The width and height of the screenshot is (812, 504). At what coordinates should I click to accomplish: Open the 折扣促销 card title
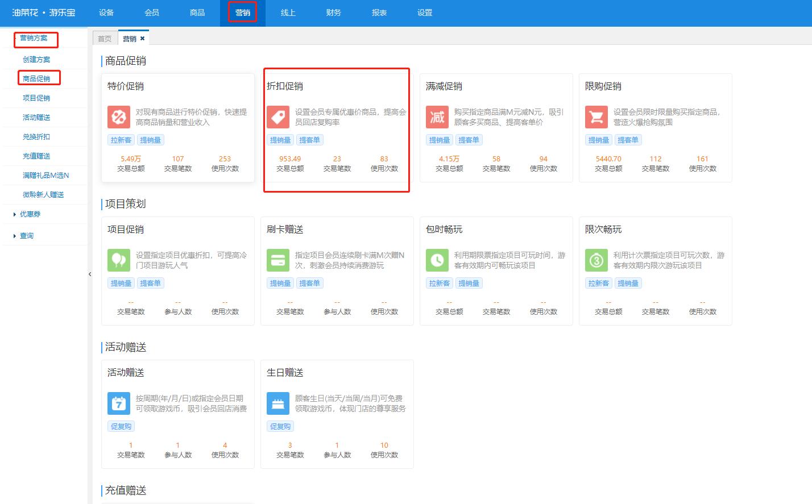(285, 86)
